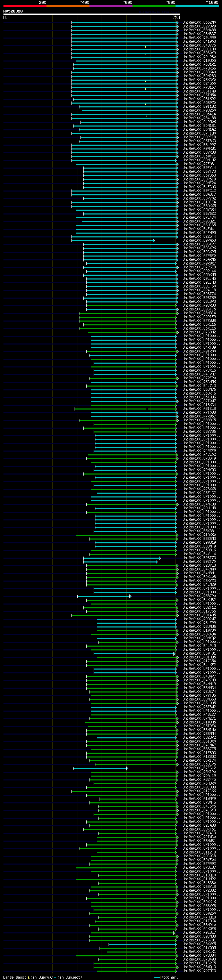Click the purple ~60% identity legend bar
Image resolution: width=222 pixels, height=980 pixels.
pyautogui.click(x=111, y=6)
